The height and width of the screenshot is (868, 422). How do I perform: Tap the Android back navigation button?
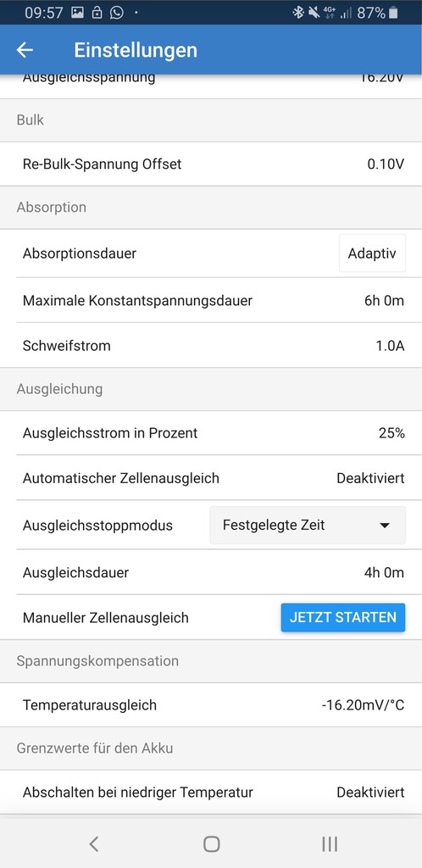click(x=93, y=843)
